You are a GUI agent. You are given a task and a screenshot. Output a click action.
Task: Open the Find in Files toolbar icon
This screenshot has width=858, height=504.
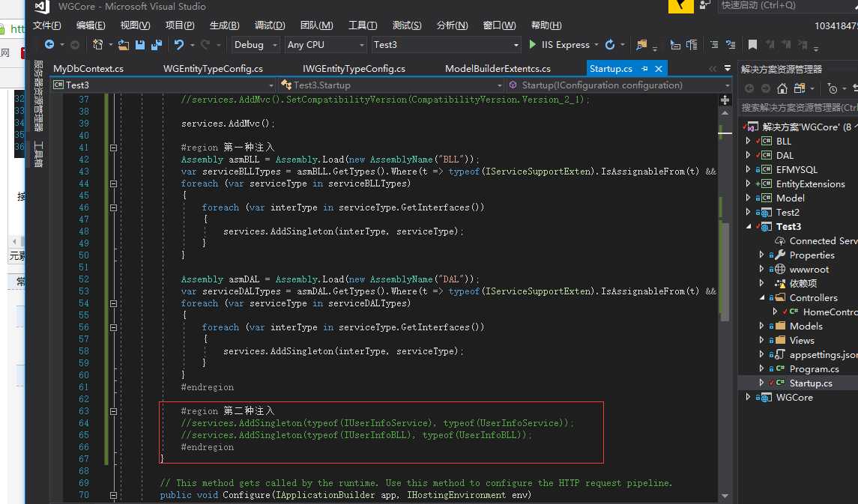641,45
